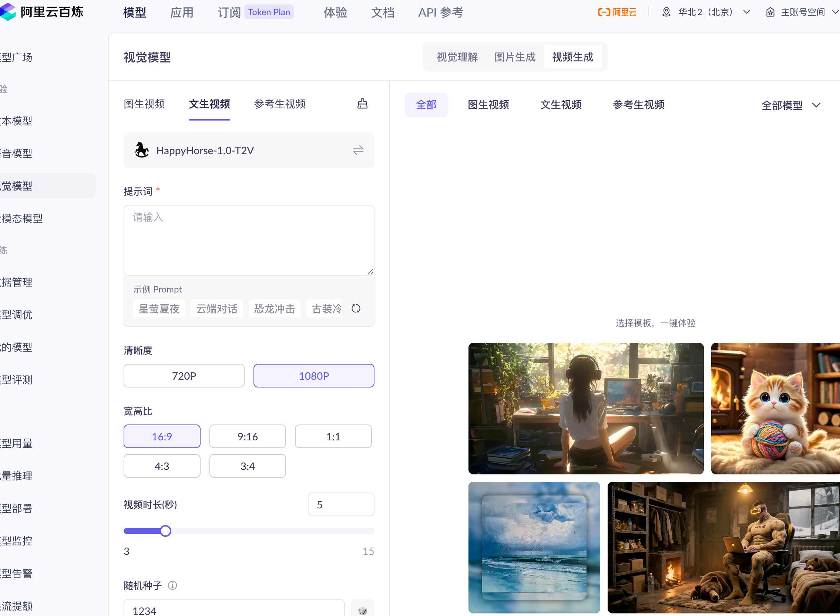Choose the 16:9 aspect ratio
840x616 pixels.
(162, 437)
